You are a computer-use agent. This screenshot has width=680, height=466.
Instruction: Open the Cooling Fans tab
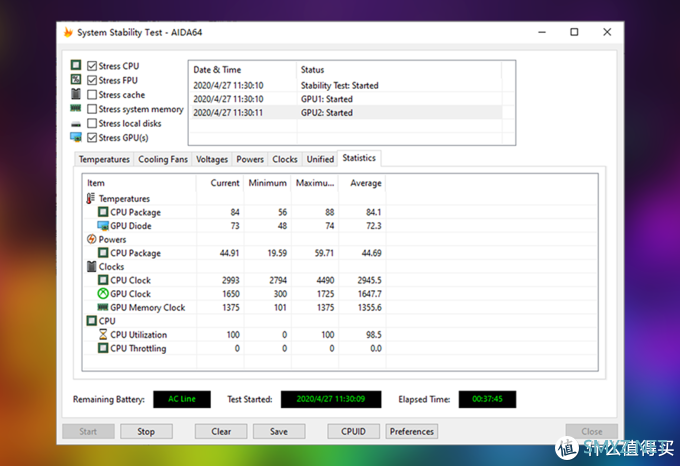point(163,159)
